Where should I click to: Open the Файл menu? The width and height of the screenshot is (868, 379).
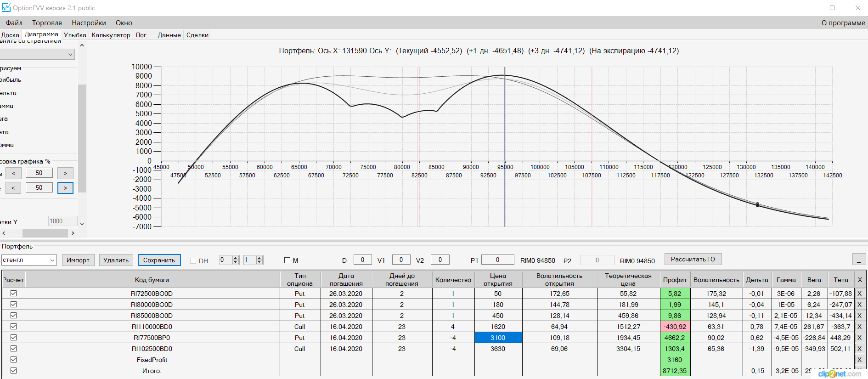(x=14, y=23)
